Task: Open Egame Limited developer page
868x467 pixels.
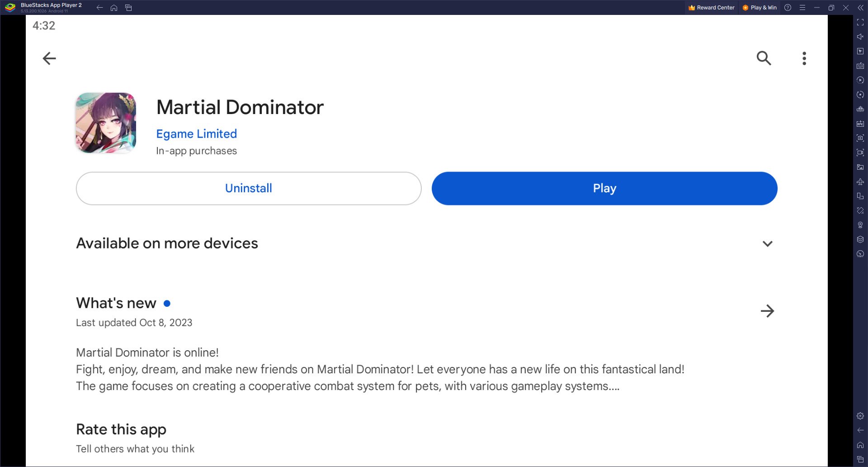Action: coord(196,134)
